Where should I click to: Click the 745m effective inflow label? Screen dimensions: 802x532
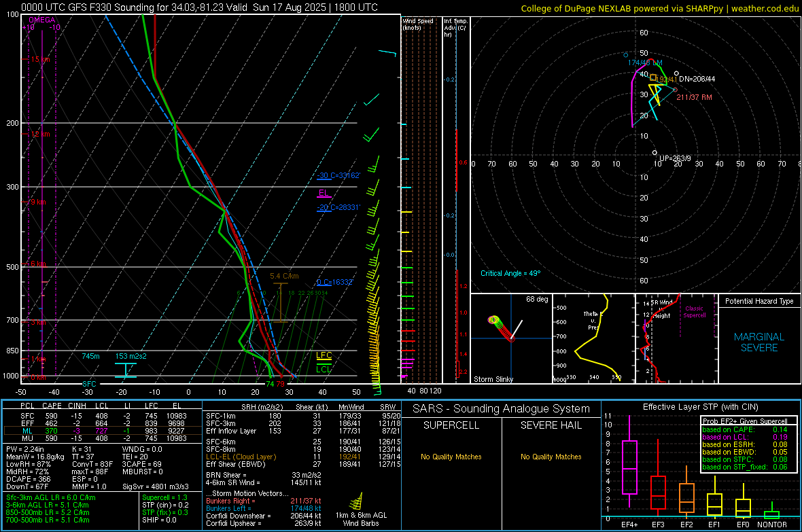click(x=90, y=356)
